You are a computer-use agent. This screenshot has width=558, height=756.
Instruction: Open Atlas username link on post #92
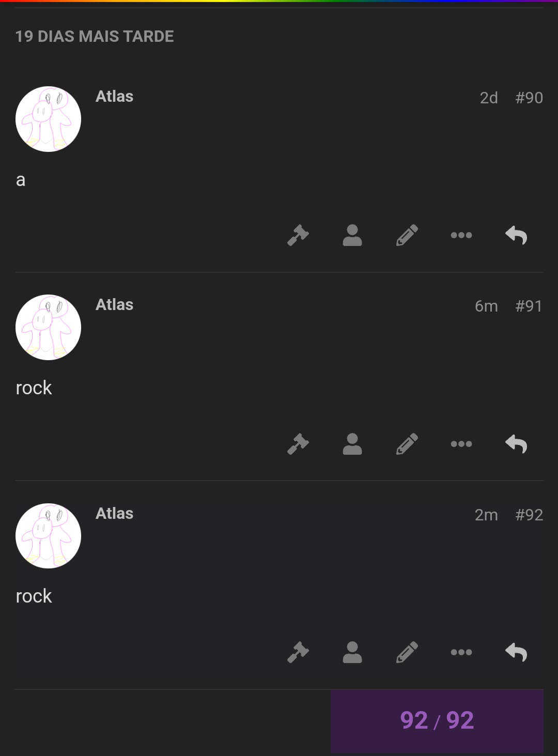(114, 514)
